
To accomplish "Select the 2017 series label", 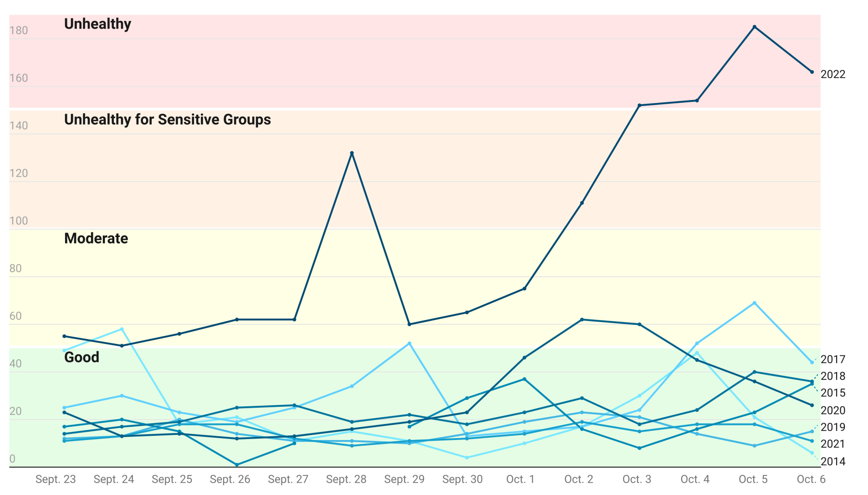I will pos(832,359).
